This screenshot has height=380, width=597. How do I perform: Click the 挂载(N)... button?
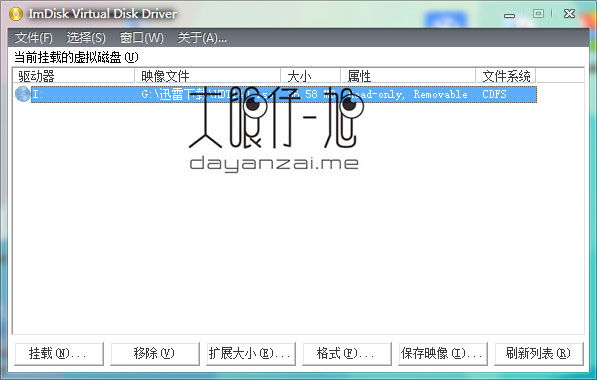click(59, 354)
